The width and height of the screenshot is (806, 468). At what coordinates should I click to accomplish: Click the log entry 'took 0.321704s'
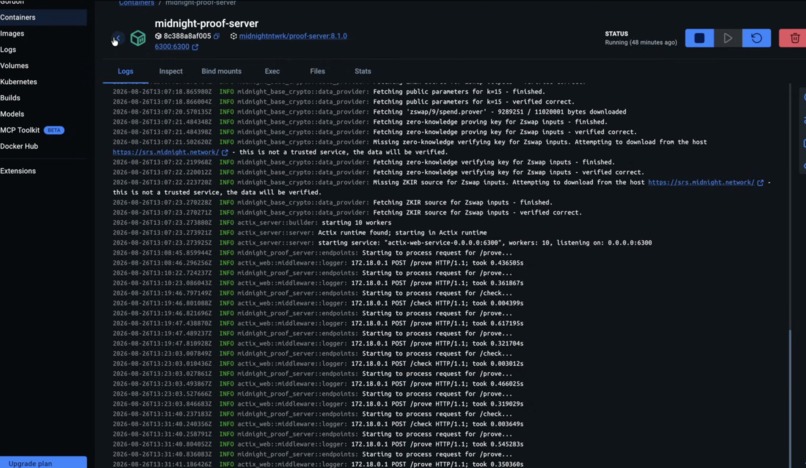pyautogui.click(x=318, y=344)
